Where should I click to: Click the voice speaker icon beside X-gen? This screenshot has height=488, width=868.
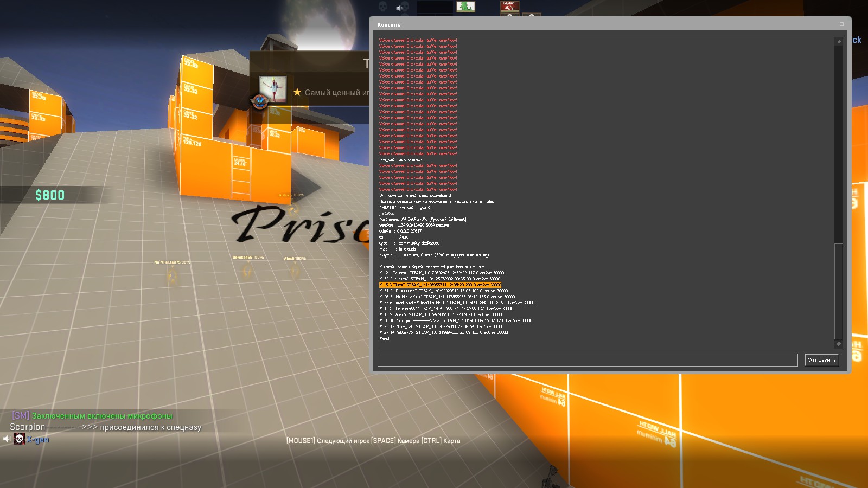(7, 439)
